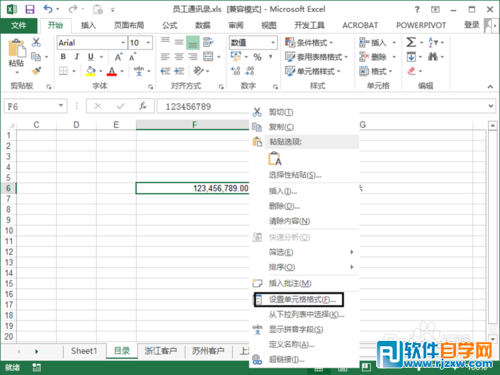
Task: Click the Increase Indent icon
Action: [x=179, y=71]
